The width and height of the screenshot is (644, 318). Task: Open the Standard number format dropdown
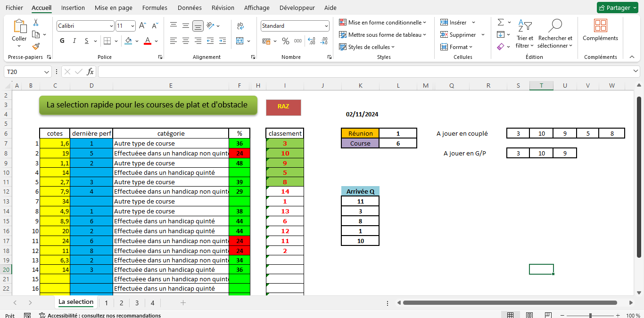326,26
